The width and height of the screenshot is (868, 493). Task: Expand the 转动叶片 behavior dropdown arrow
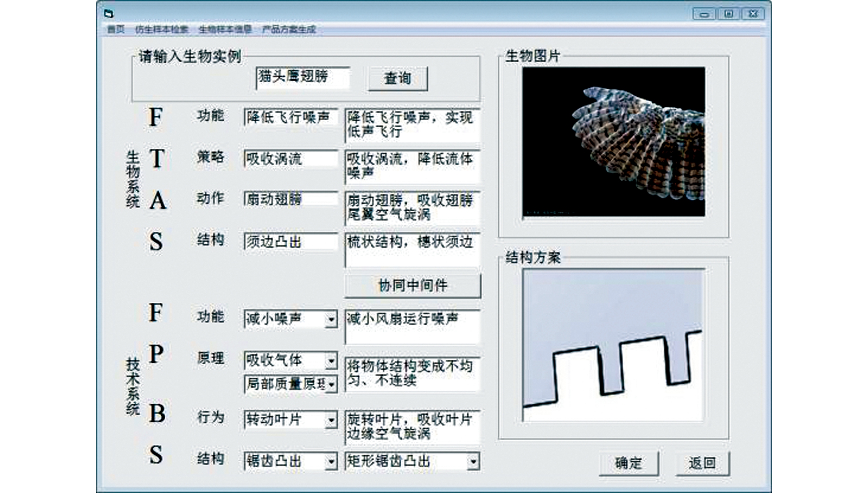pos(331,420)
